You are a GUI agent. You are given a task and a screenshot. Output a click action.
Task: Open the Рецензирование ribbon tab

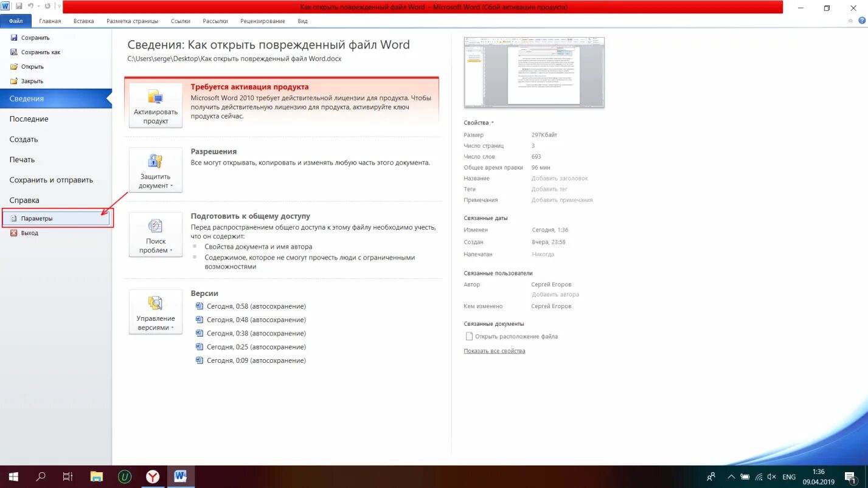click(x=263, y=21)
